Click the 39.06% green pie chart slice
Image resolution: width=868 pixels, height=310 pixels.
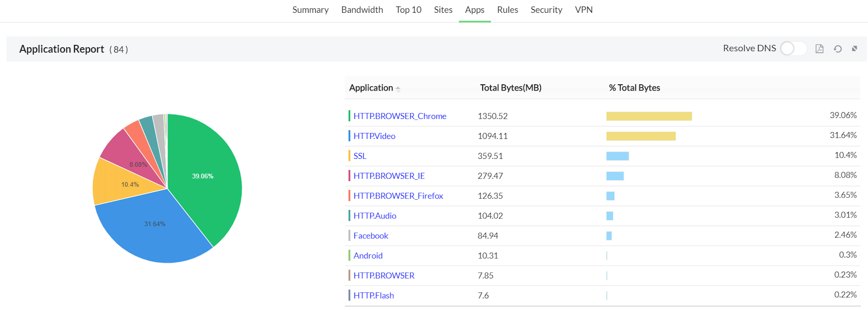click(x=202, y=176)
